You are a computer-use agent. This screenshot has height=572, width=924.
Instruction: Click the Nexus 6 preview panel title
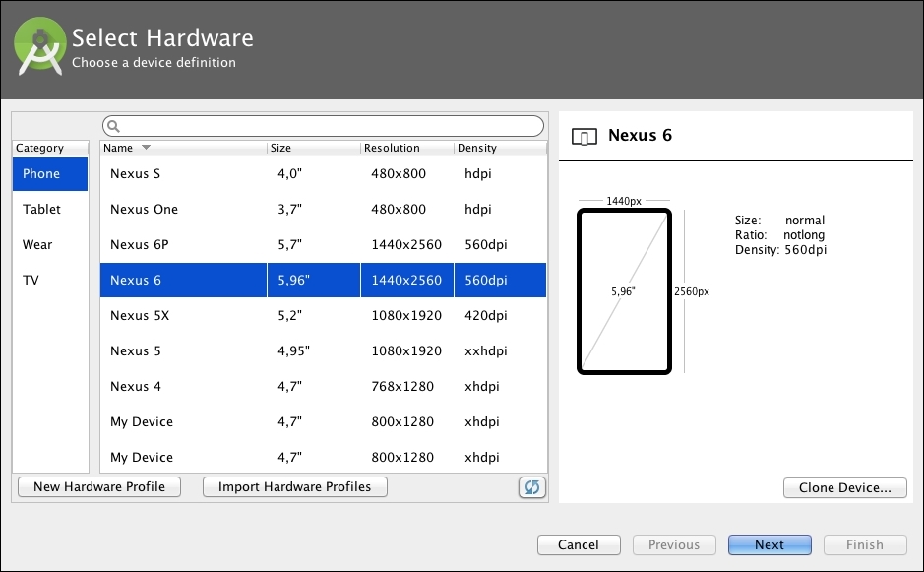point(640,136)
